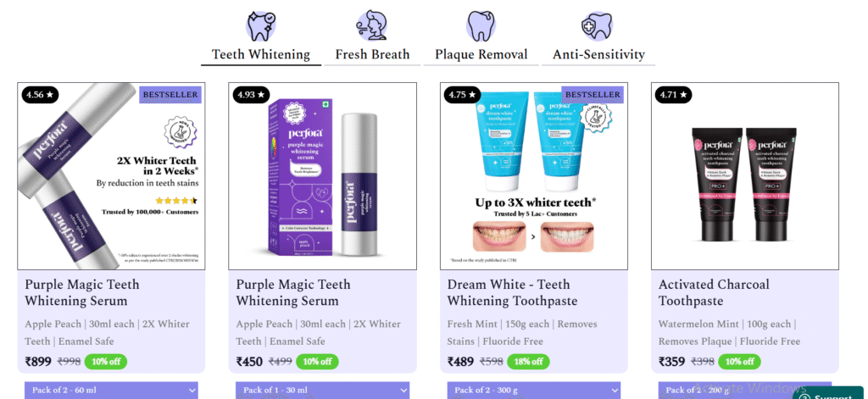
Task: Open the Pack of 2 - 60 ml dropdown
Action: point(111,391)
